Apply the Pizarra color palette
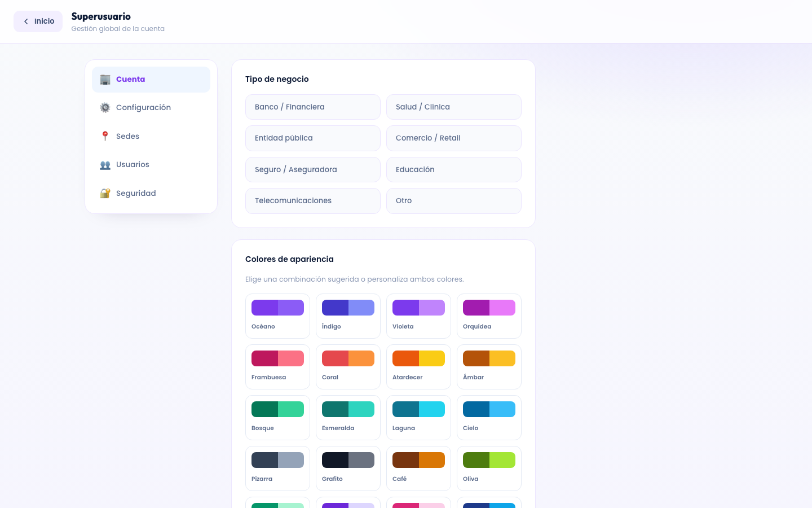 (277, 468)
